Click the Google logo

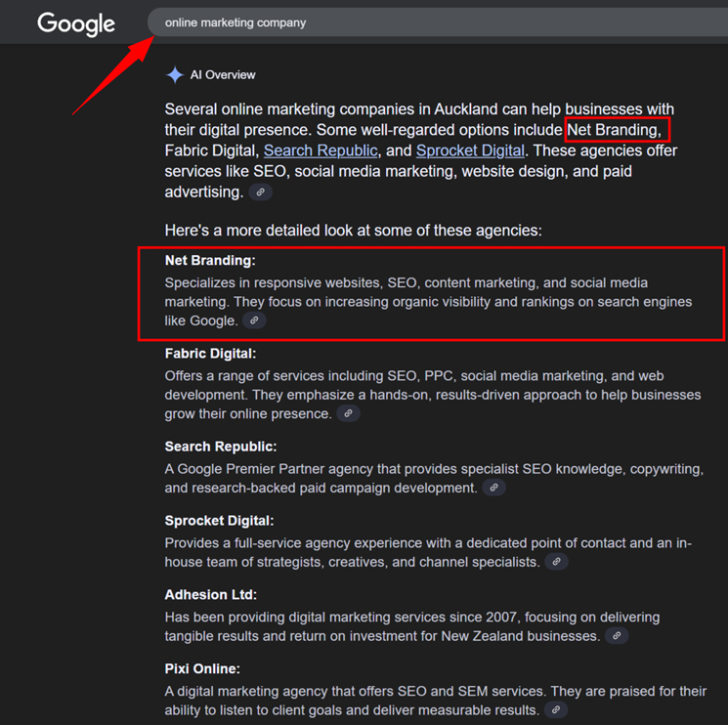pos(76,23)
